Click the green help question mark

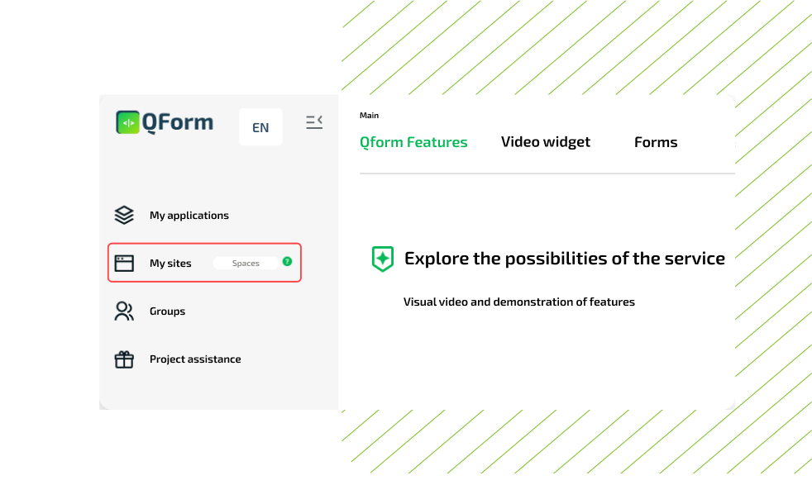pyautogui.click(x=287, y=261)
